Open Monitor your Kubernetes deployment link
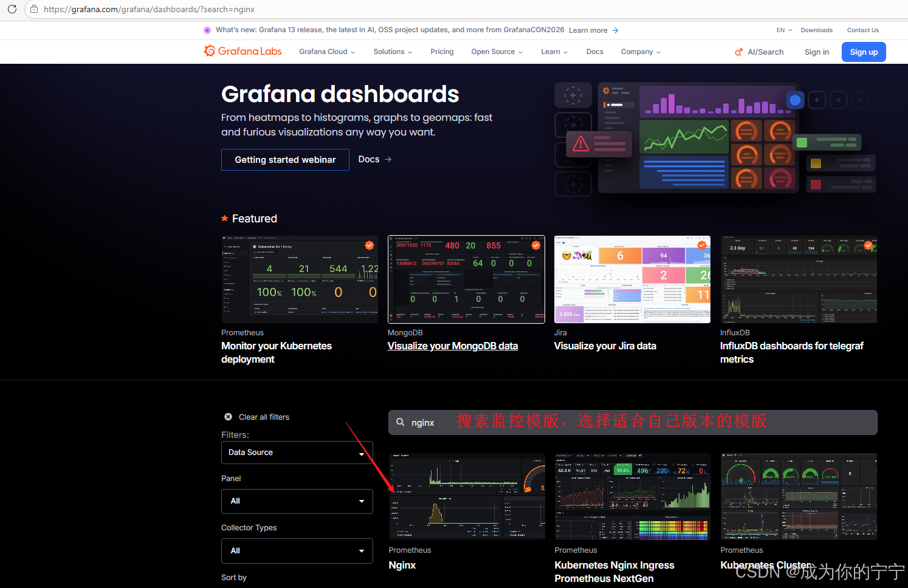The width and height of the screenshot is (908, 588). (277, 352)
